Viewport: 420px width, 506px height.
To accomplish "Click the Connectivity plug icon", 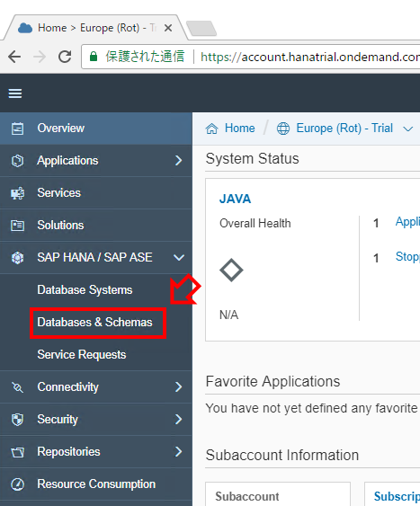I will pyautogui.click(x=17, y=387).
